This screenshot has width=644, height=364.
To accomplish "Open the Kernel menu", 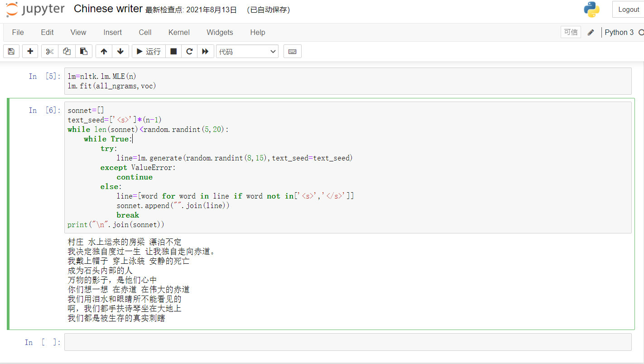I will pyautogui.click(x=179, y=32).
